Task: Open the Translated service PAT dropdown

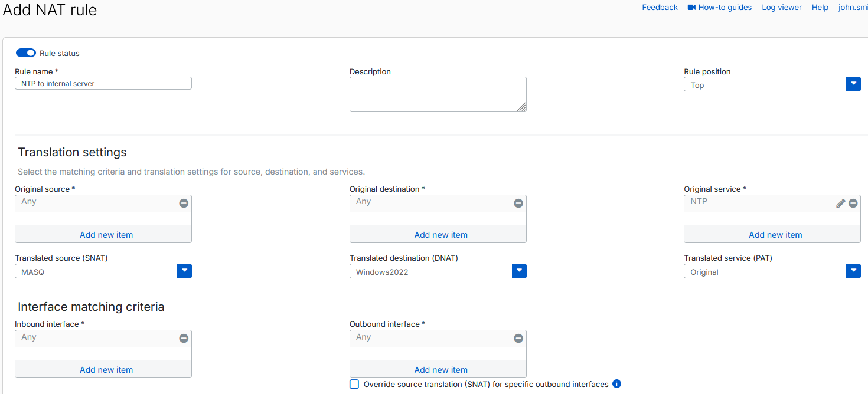Action: pos(853,271)
